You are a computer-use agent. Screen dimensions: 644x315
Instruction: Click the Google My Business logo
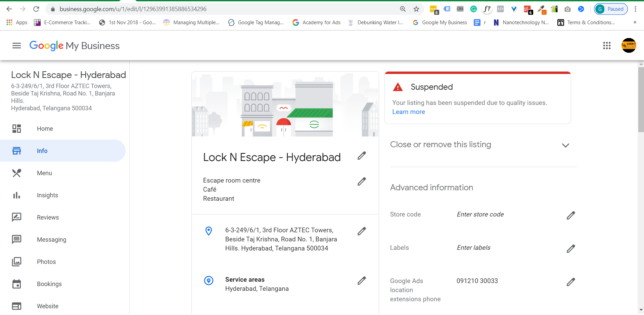[x=75, y=46]
